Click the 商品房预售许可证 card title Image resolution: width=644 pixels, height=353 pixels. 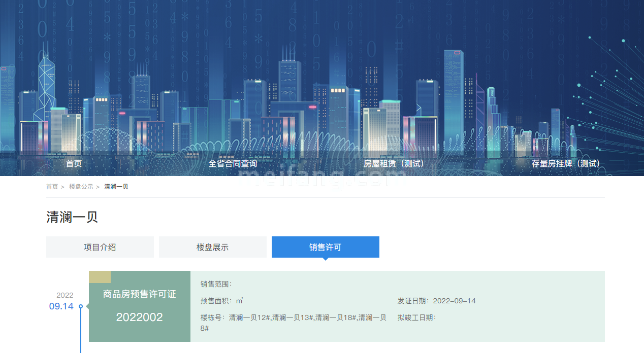click(x=139, y=294)
